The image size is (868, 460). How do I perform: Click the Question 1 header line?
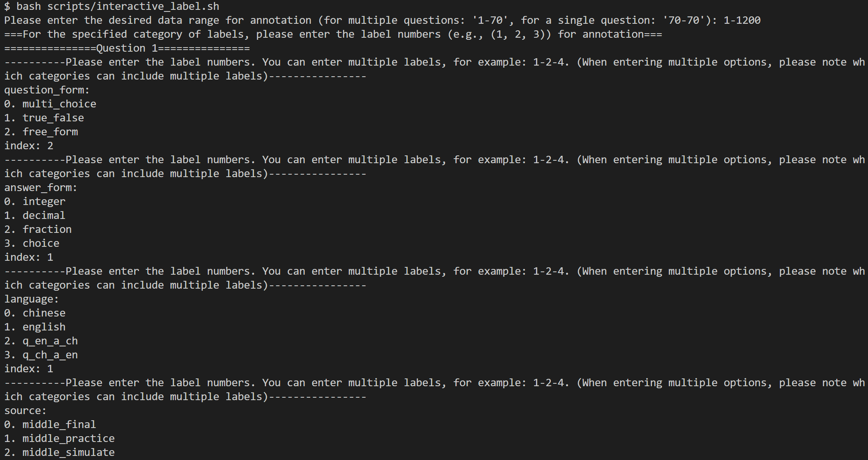[x=127, y=48]
